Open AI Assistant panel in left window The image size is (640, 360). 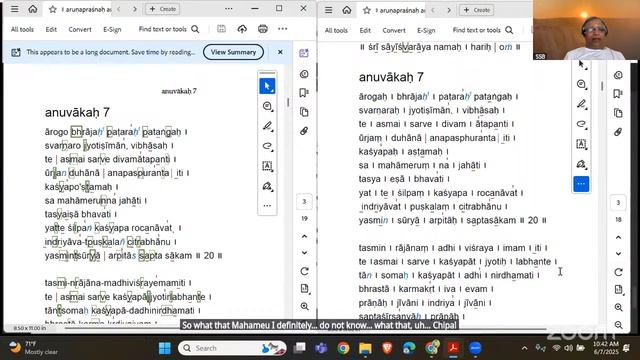(304, 53)
